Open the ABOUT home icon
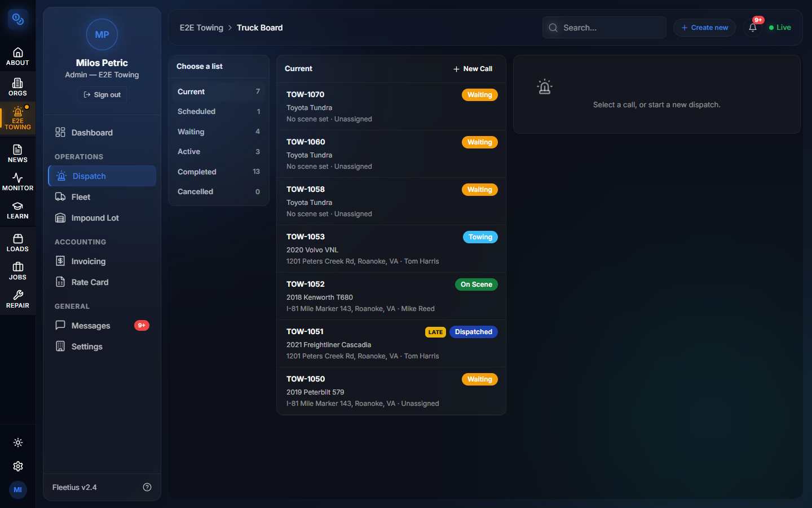812x508 pixels. point(17,56)
